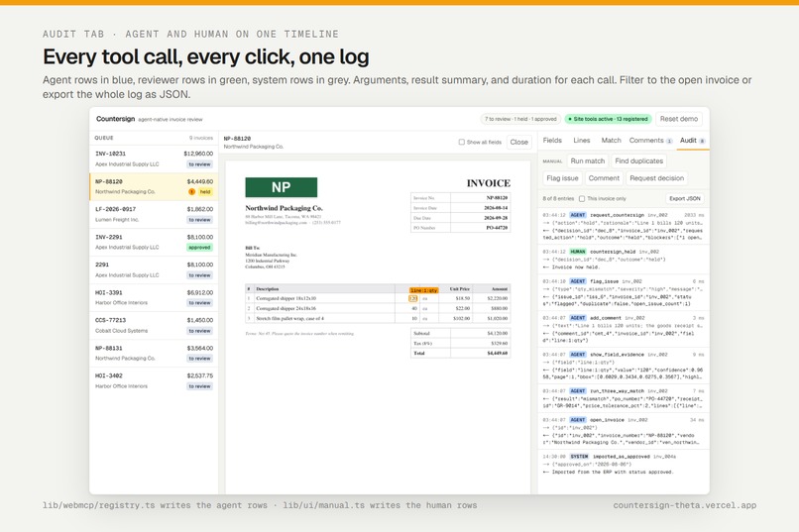Click the to review badge on HOI-3402
Viewport: 799px width, 532px height.
point(199,386)
